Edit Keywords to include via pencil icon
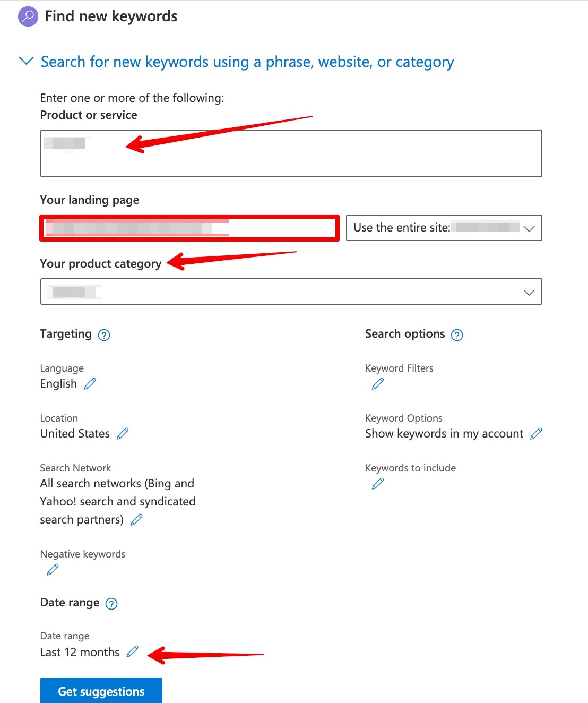This screenshot has height=703, width=588. [378, 483]
